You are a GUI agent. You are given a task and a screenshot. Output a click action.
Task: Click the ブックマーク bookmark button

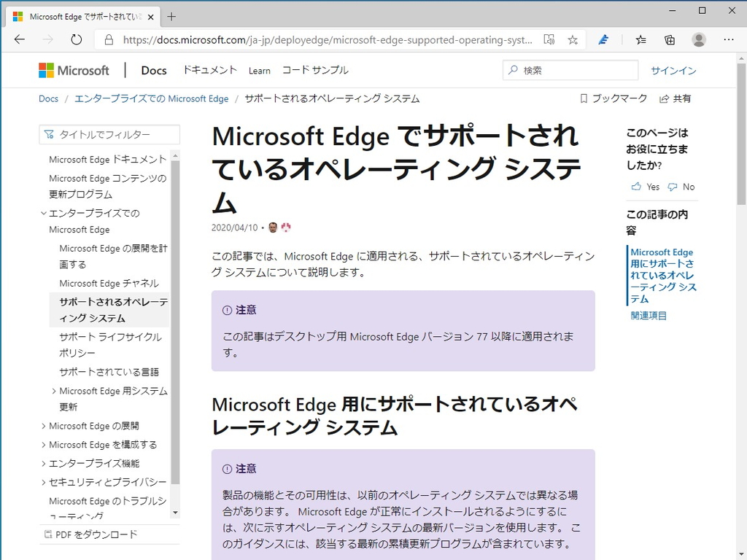pos(614,98)
